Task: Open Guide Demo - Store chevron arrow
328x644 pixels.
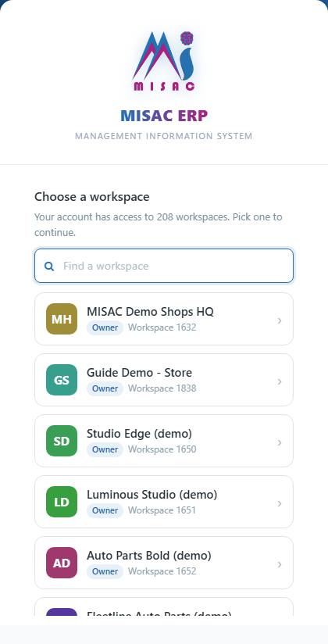Action: pyautogui.click(x=280, y=381)
